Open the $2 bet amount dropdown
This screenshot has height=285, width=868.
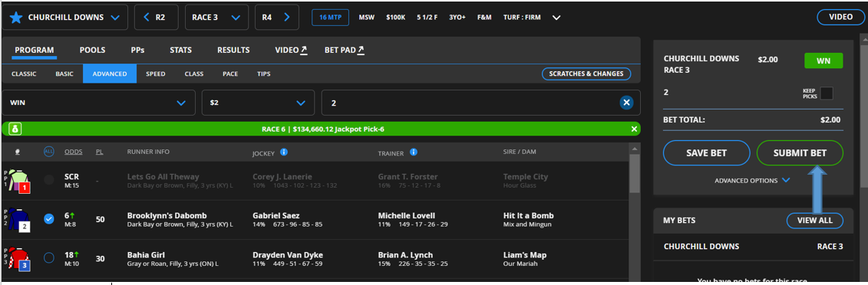click(x=258, y=103)
